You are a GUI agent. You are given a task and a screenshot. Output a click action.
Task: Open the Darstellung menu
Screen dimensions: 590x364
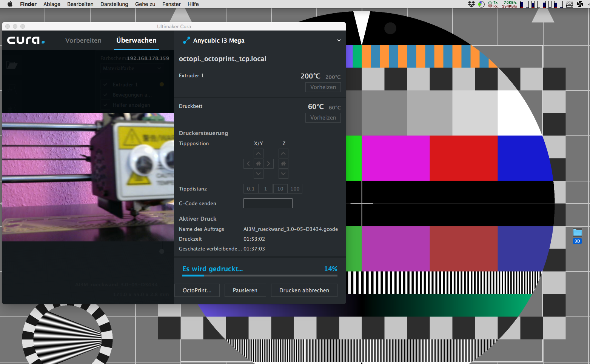114,4
